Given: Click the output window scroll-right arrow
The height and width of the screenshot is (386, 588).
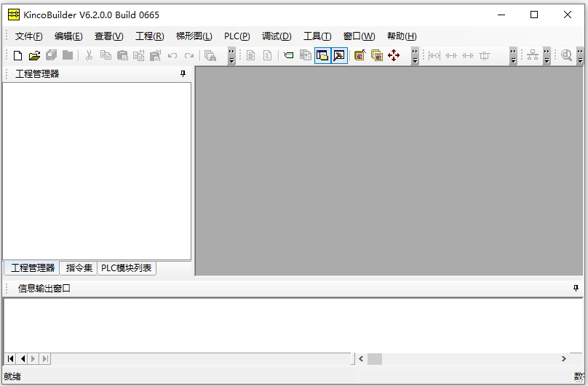Looking at the screenshot, I should point(564,358).
